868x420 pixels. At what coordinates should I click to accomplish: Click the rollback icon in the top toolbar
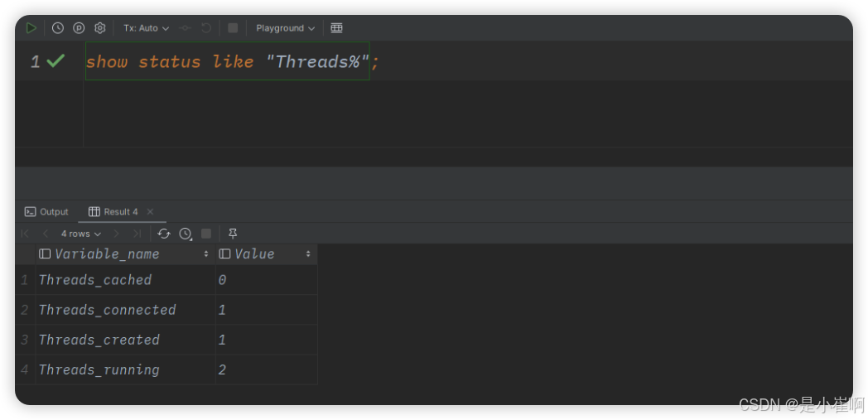pyautogui.click(x=206, y=27)
